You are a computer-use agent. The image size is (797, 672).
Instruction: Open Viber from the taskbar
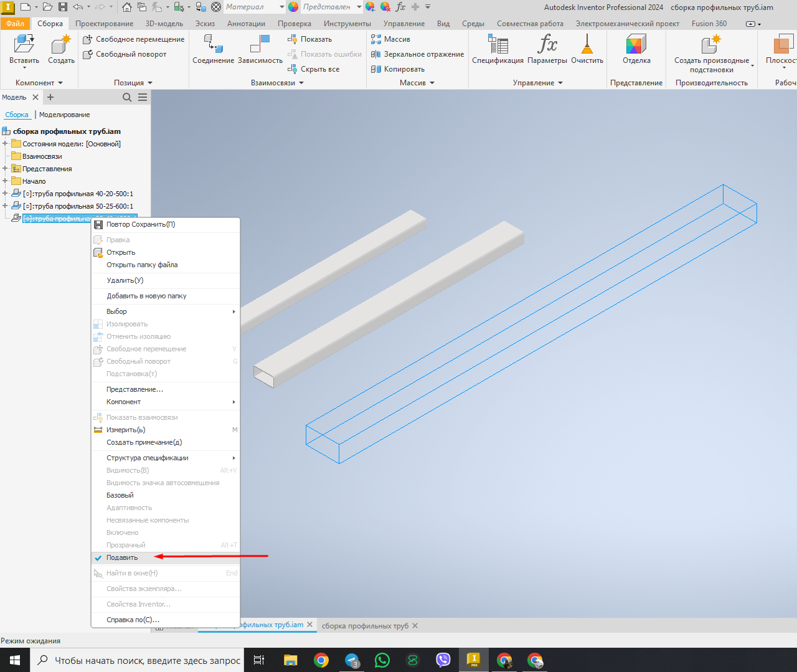(x=443, y=660)
